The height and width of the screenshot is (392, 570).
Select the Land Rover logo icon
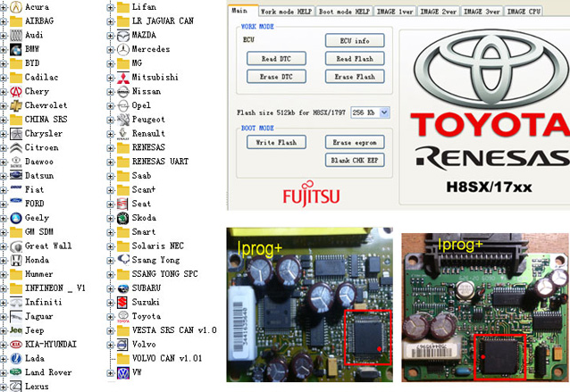[15, 372]
